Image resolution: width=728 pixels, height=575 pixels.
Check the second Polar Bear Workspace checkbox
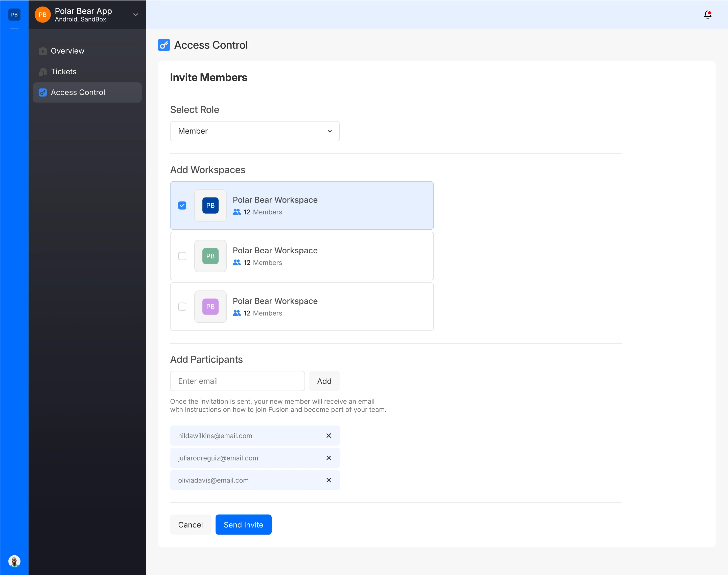(x=182, y=256)
